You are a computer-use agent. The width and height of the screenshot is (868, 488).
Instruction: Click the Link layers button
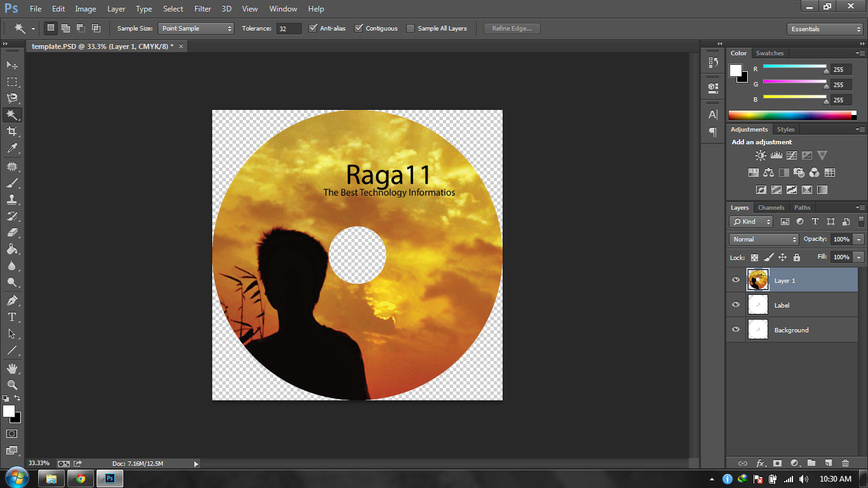click(x=742, y=463)
